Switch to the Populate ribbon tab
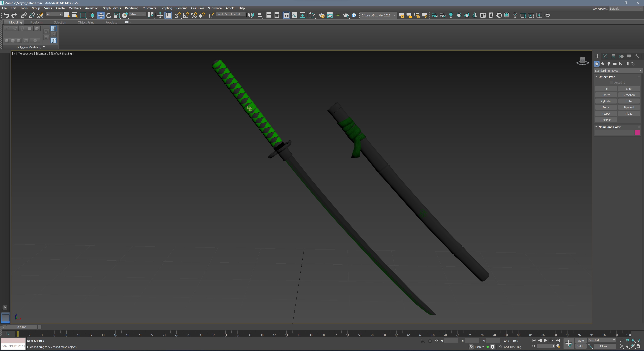Image resolution: width=644 pixels, height=351 pixels. pyautogui.click(x=111, y=22)
